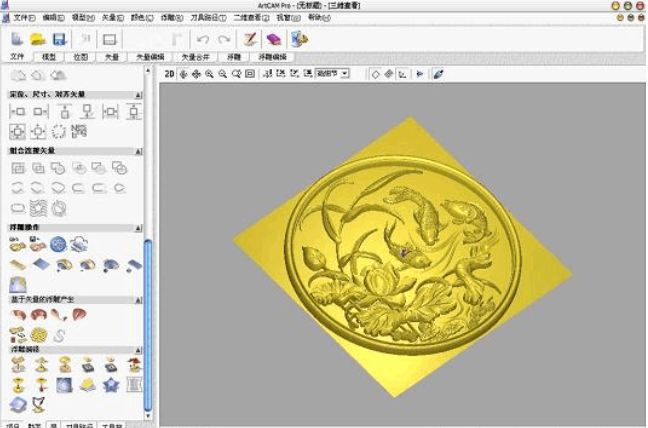Screen dimensions: 648x428
Task: Click the gray S letter relief icon
Action: coord(59,335)
